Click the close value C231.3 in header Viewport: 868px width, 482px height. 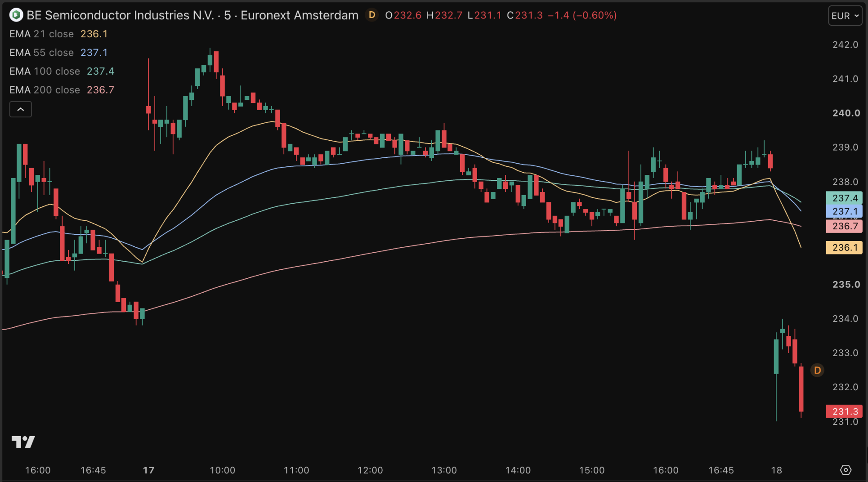click(525, 15)
